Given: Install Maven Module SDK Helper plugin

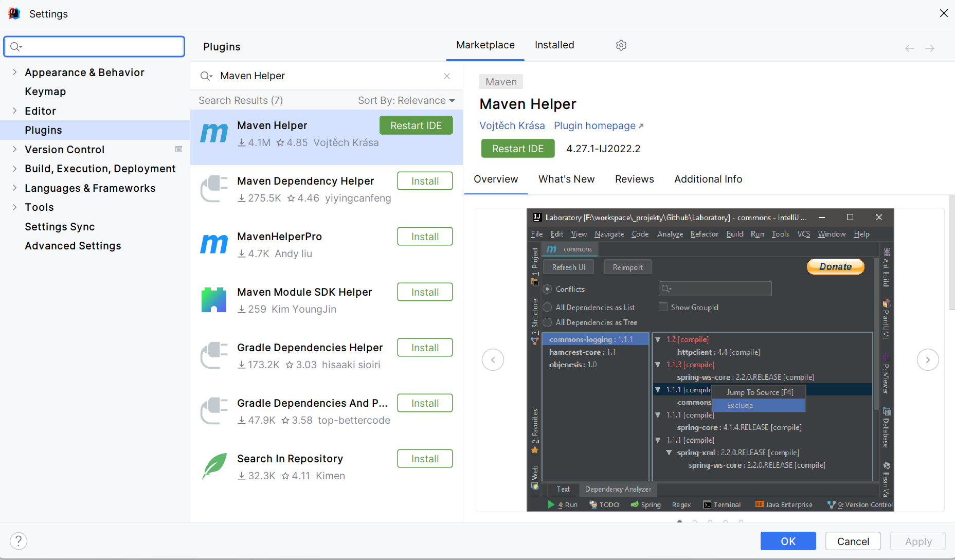Looking at the screenshot, I should 425,292.
